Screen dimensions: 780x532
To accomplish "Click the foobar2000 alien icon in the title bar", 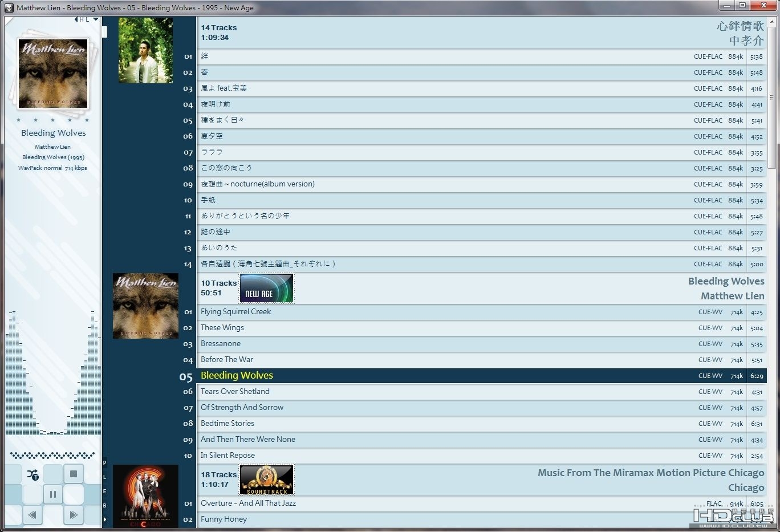I will click(x=9, y=7).
